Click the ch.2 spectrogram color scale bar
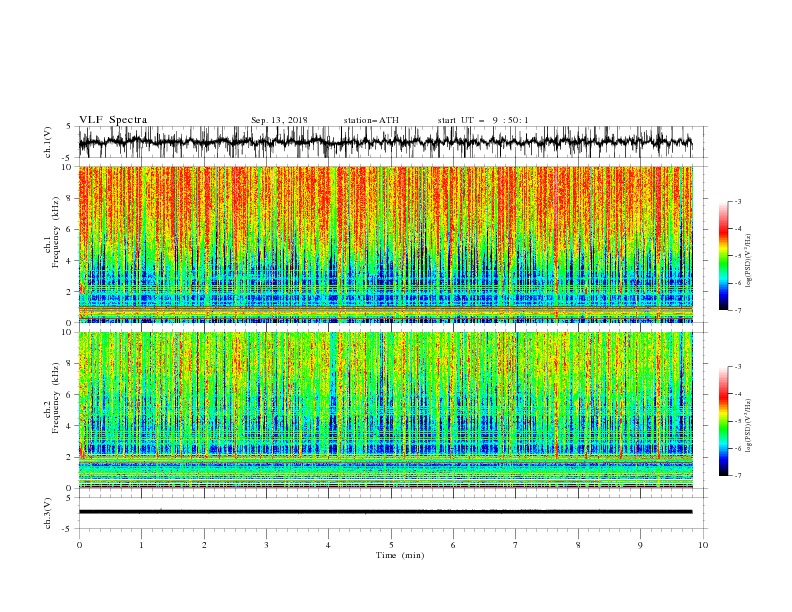The width and height of the screenshot is (792, 612). click(x=724, y=421)
